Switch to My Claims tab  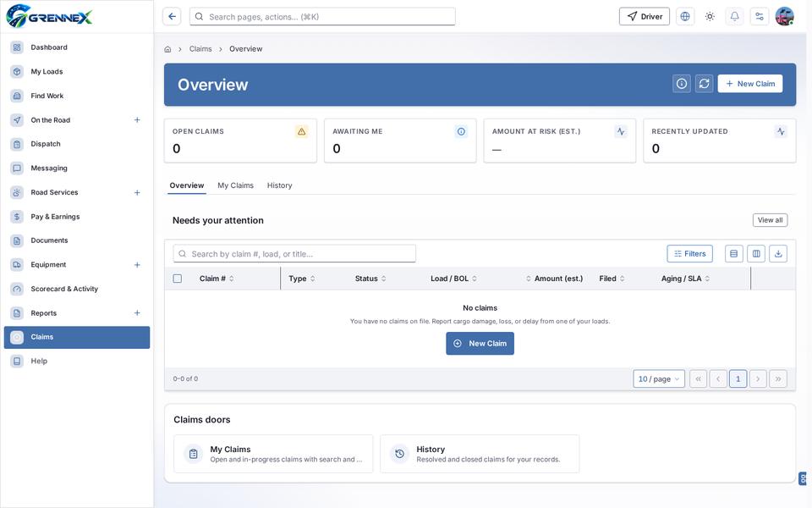236,185
